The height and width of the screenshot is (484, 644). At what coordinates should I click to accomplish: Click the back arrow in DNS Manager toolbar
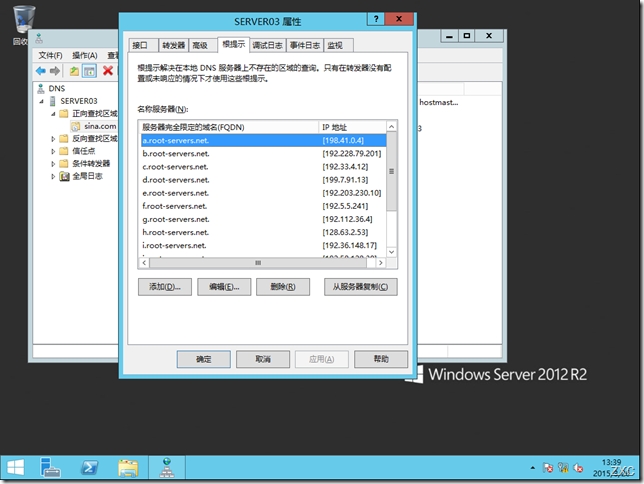(41, 71)
